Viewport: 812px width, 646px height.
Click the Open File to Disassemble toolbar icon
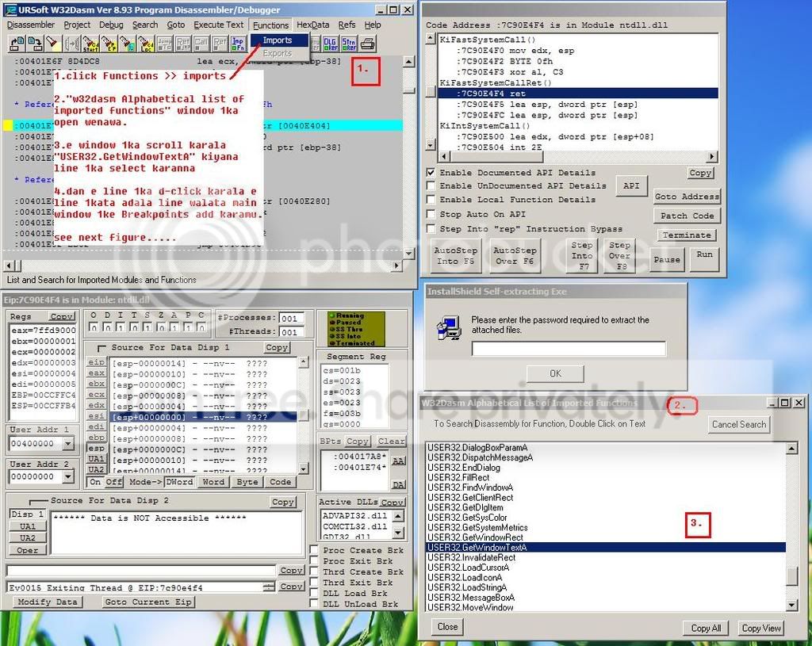(x=17, y=44)
